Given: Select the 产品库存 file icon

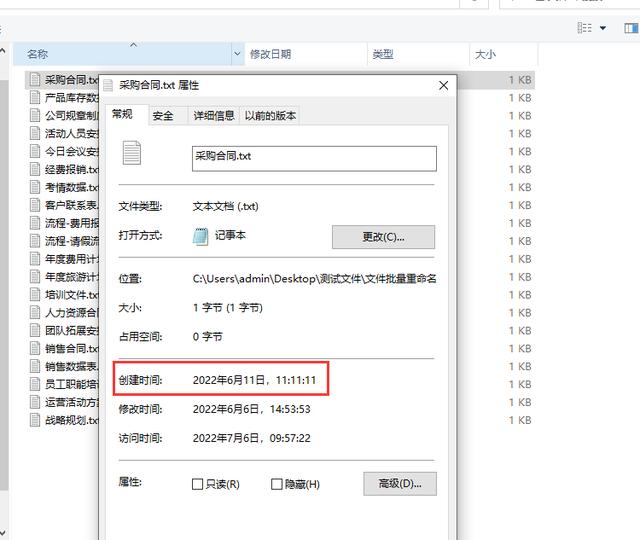Looking at the screenshot, I should (x=35, y=98).
